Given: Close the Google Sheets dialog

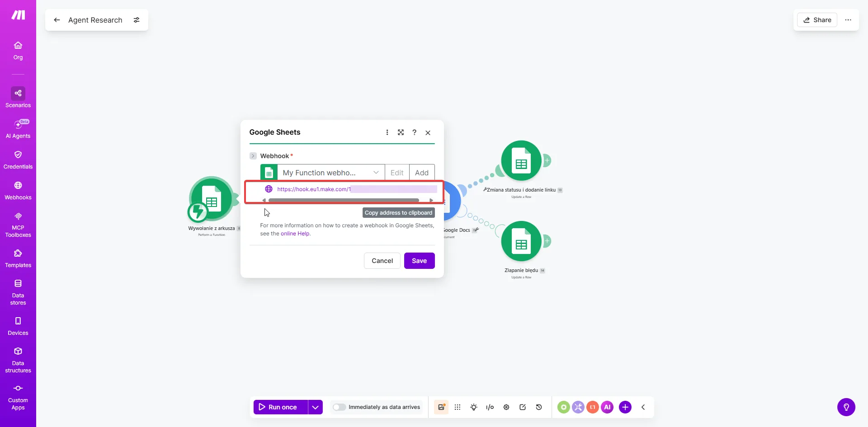Looking at the screenshot, I should (428, 132).
